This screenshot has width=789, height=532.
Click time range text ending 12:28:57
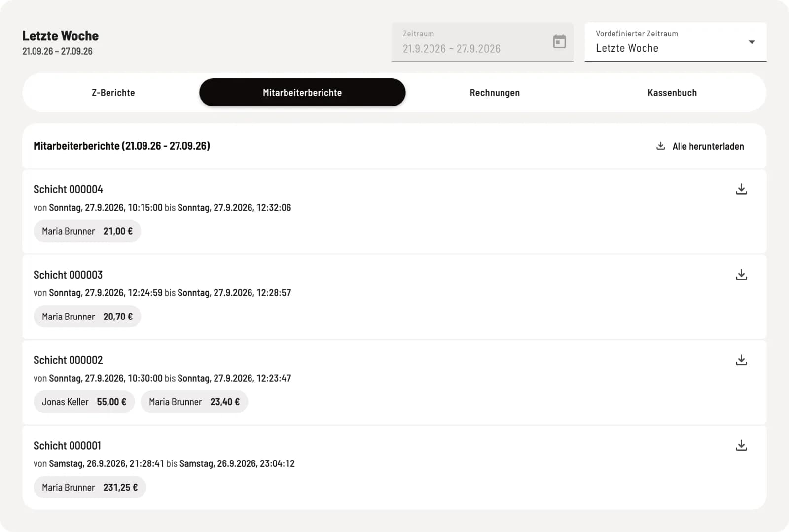[x=162, y=293]
